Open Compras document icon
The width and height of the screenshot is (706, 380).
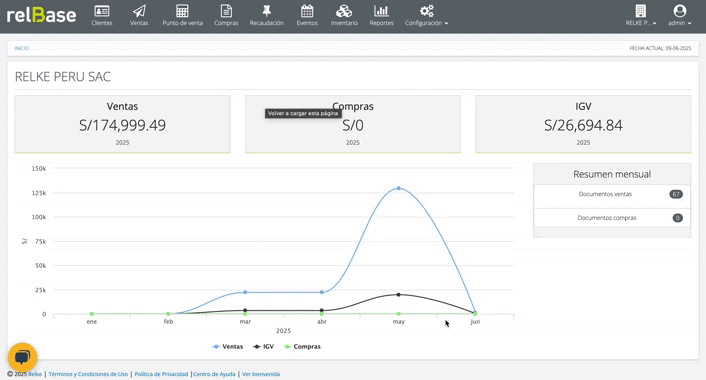(226, 11)
